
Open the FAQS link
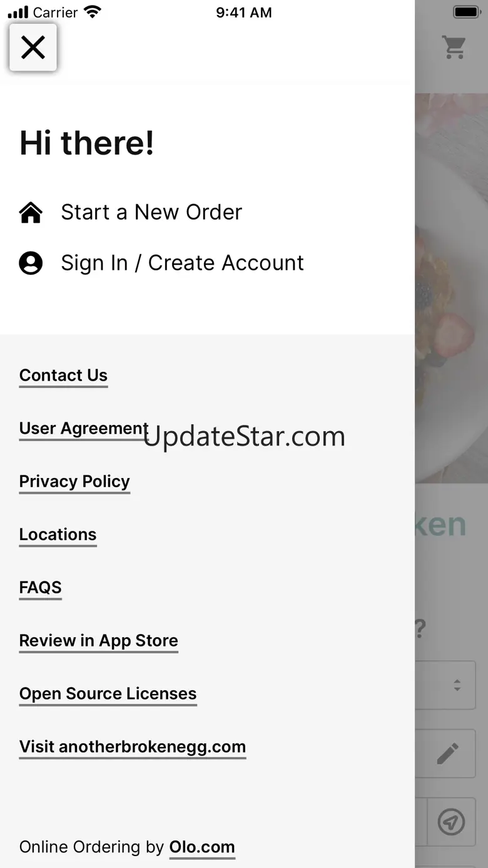pos(41,588)
